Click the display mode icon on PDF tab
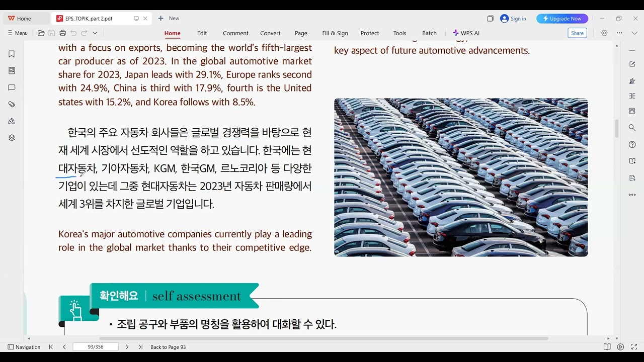The width and height of the screenshot is (644, 362). coord(136,19)
